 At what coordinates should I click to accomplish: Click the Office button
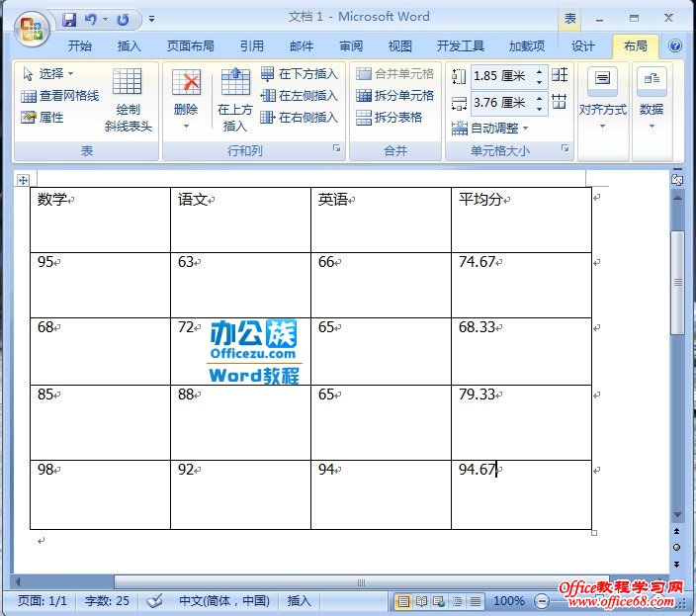(x=31, y=29)
